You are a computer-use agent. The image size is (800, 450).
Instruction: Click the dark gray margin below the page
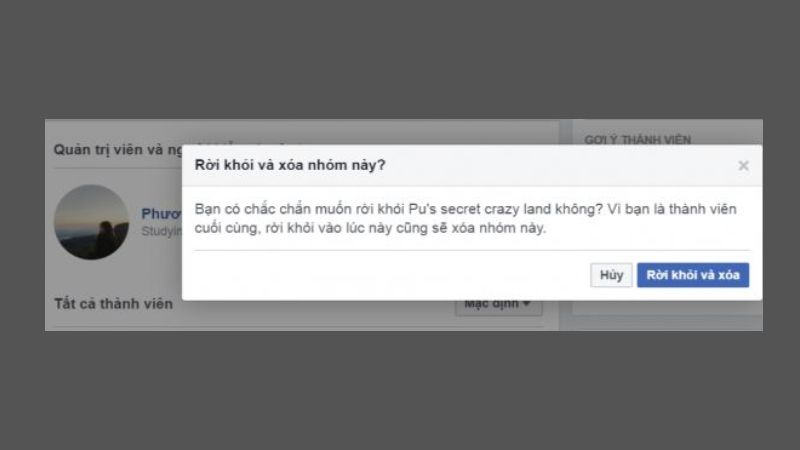pos(400,390)
